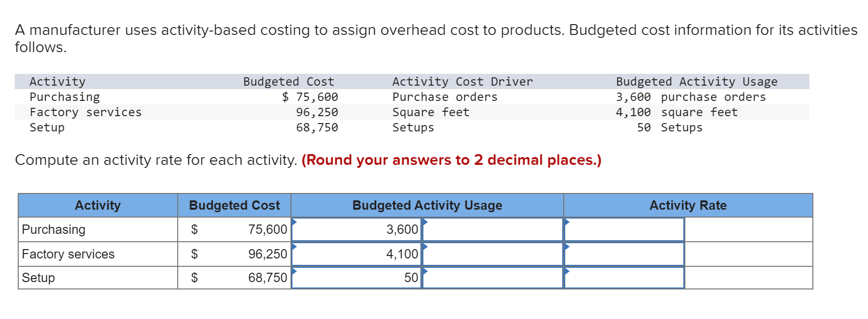Click the blue flag marker beside Setup usage field
The image size is (868, 319).
click(294, 271)
